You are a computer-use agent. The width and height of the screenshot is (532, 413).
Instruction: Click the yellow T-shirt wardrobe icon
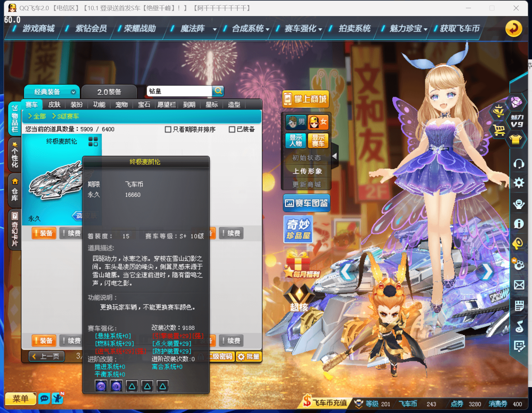pos(516,139)
